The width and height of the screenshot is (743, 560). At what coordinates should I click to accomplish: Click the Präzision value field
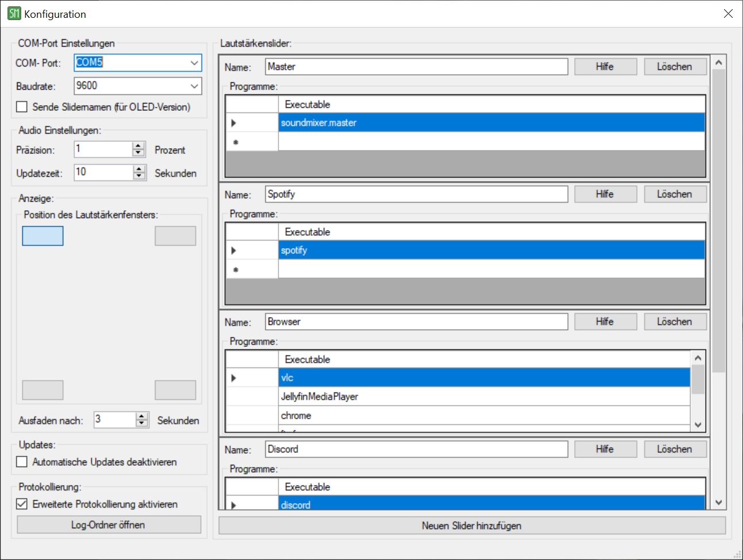pos(103,149)
